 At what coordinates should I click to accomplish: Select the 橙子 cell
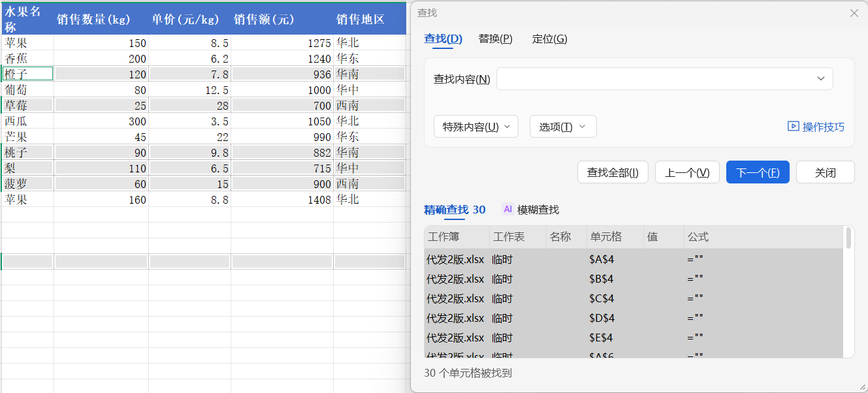click(x=27, y=74)
